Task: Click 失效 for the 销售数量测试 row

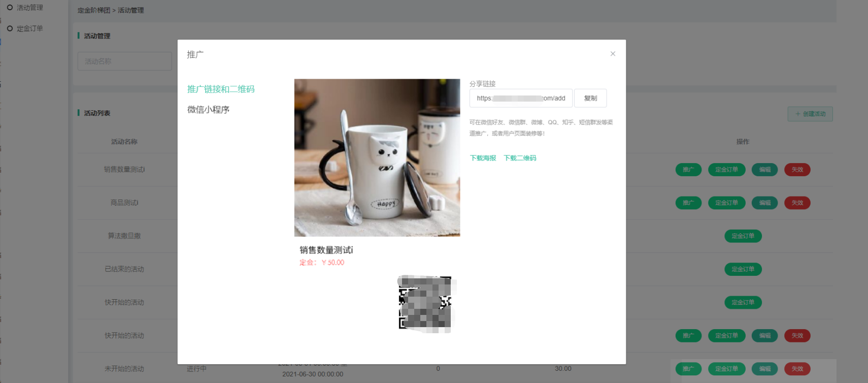Action: click(x=797, y=170)
